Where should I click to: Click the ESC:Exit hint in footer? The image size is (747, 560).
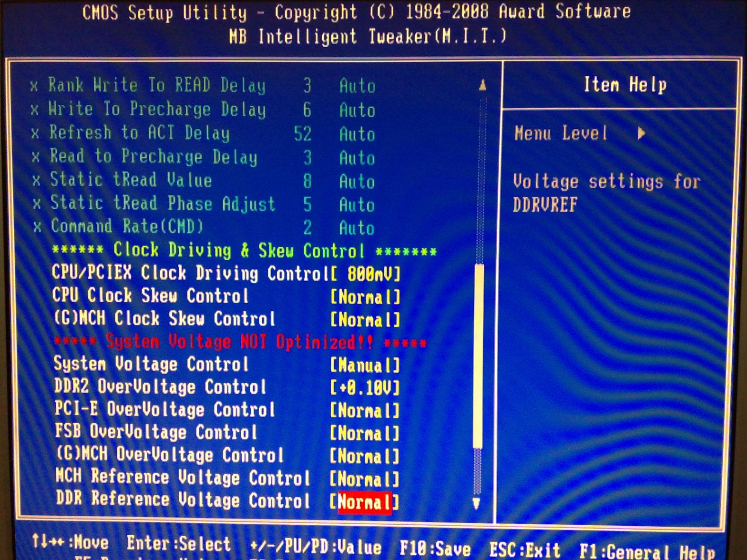click(525, 550)
